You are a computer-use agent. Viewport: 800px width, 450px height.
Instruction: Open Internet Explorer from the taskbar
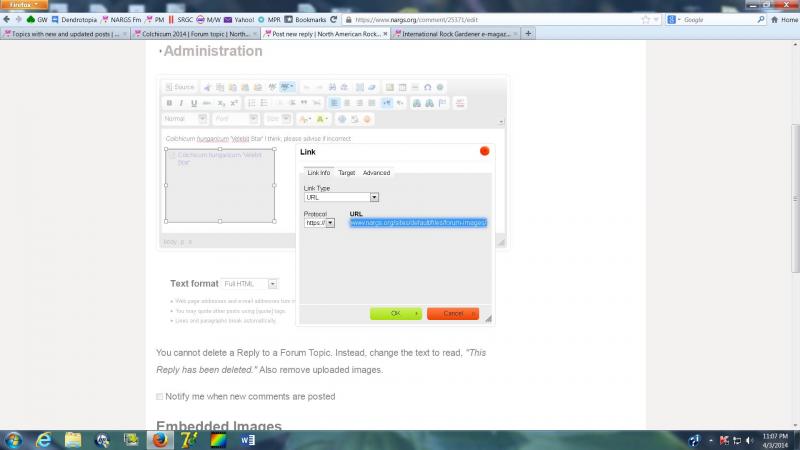[44, 439]
